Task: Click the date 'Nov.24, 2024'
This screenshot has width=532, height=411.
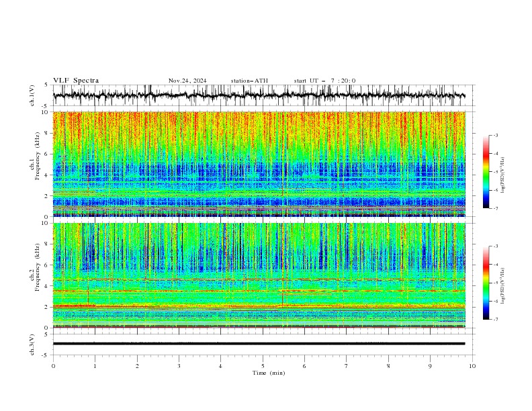Action: pos(187,81)
